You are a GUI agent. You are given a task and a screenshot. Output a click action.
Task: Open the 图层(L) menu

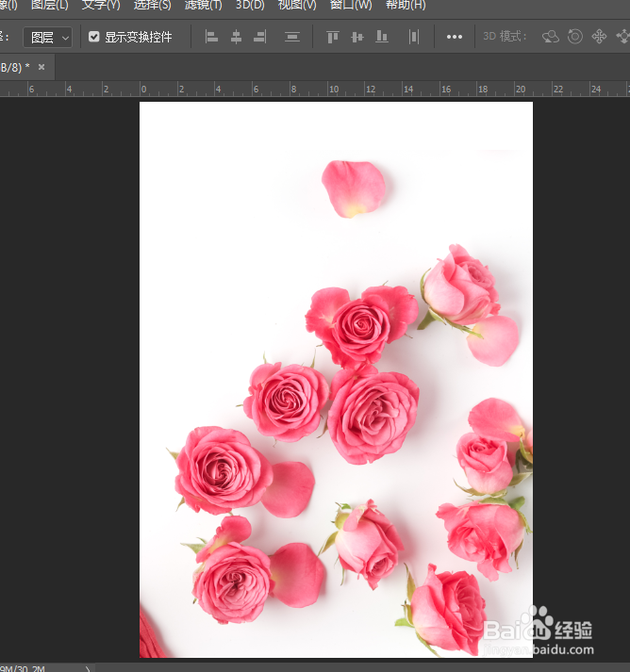click(50, 5)
